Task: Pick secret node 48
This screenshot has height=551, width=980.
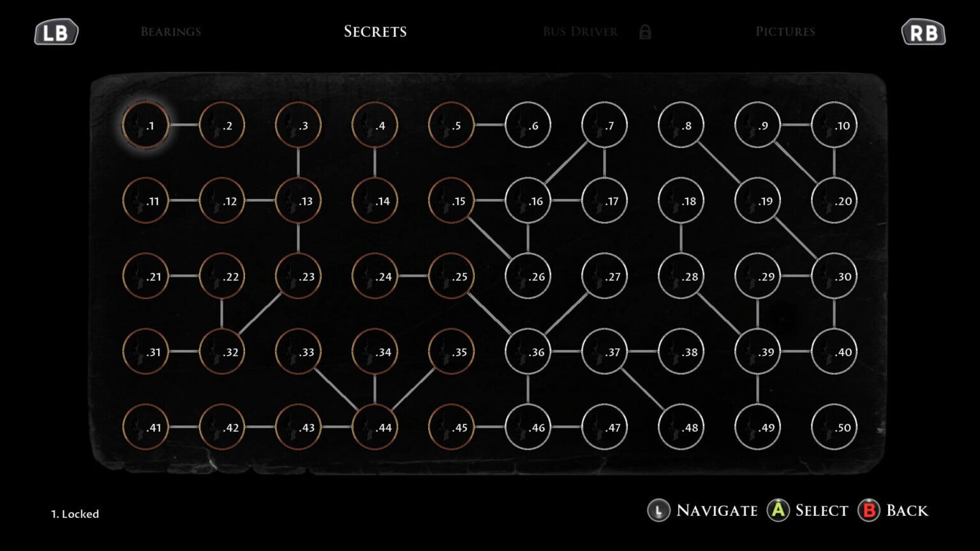Action: [681, 427]
